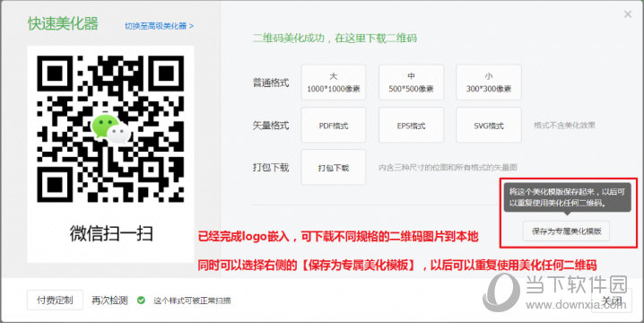Click the 二维码美化成功 success message
The height and width of the screenshot is (323, 644).
pyautogui.click(x=335, y=39)
